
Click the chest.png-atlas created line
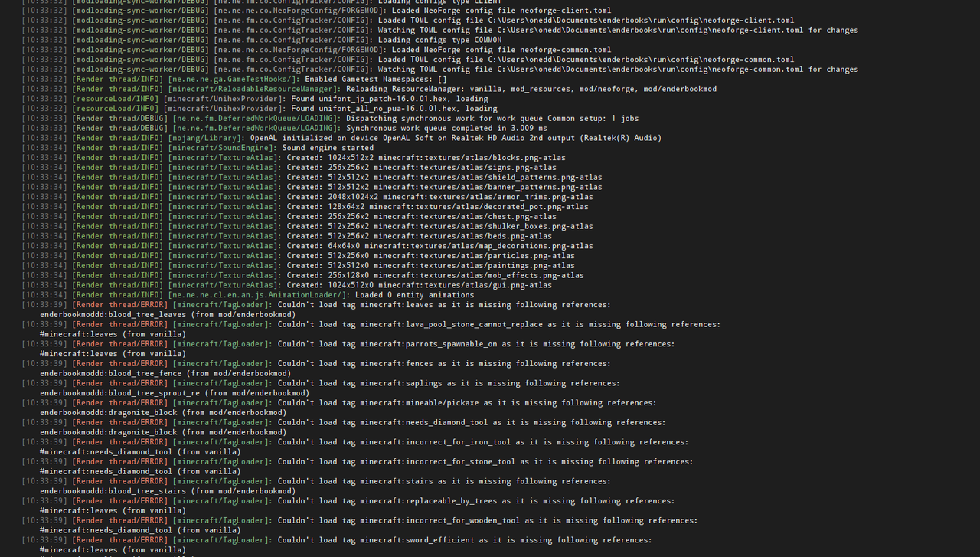click(289, 216)
